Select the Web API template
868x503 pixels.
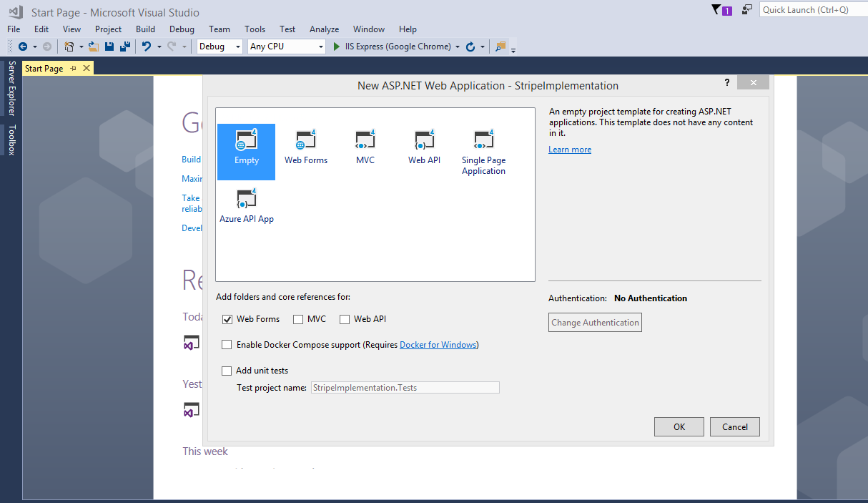[x=424, y=147]
